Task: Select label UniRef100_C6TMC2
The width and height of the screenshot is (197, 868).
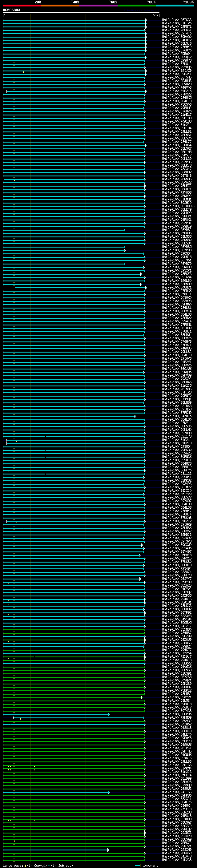Action: tap(177, 487)
